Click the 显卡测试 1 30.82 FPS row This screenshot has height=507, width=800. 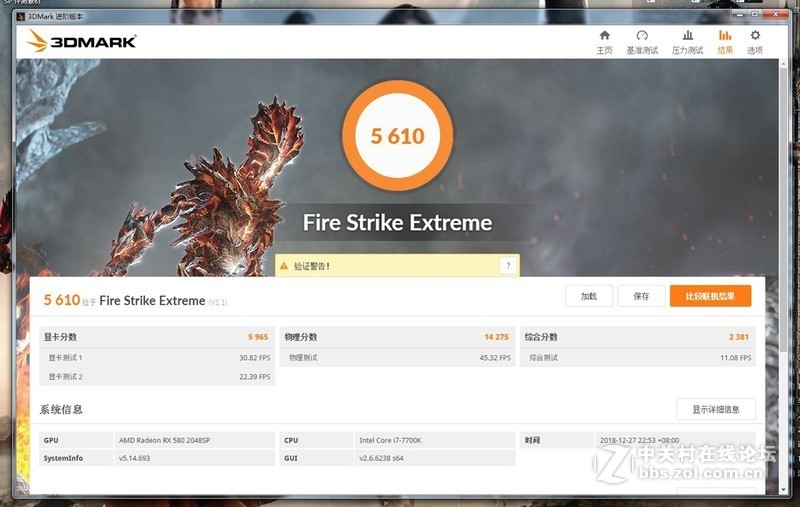(x=157, y=358)
